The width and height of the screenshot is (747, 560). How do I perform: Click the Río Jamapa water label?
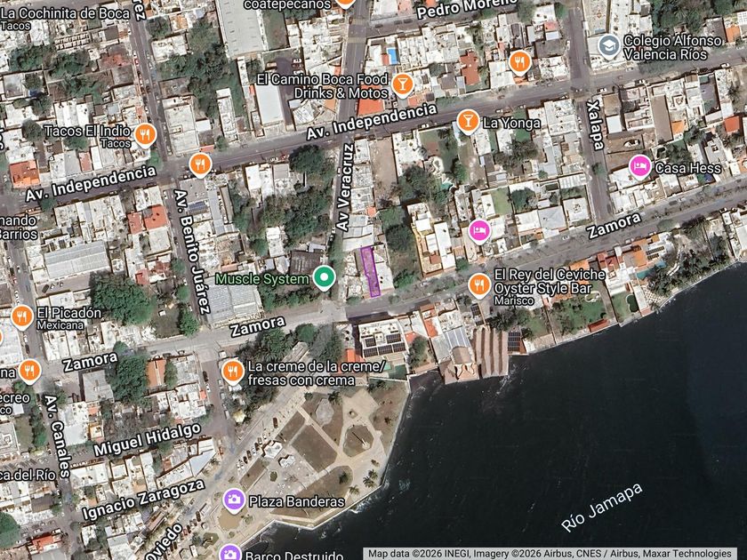602,508
